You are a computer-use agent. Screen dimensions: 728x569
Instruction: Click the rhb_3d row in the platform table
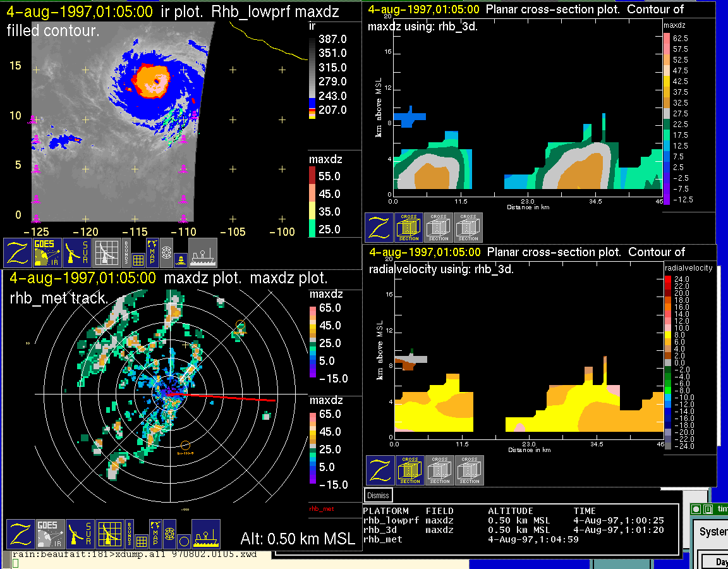pyautogui.click(x=514, y=530)
